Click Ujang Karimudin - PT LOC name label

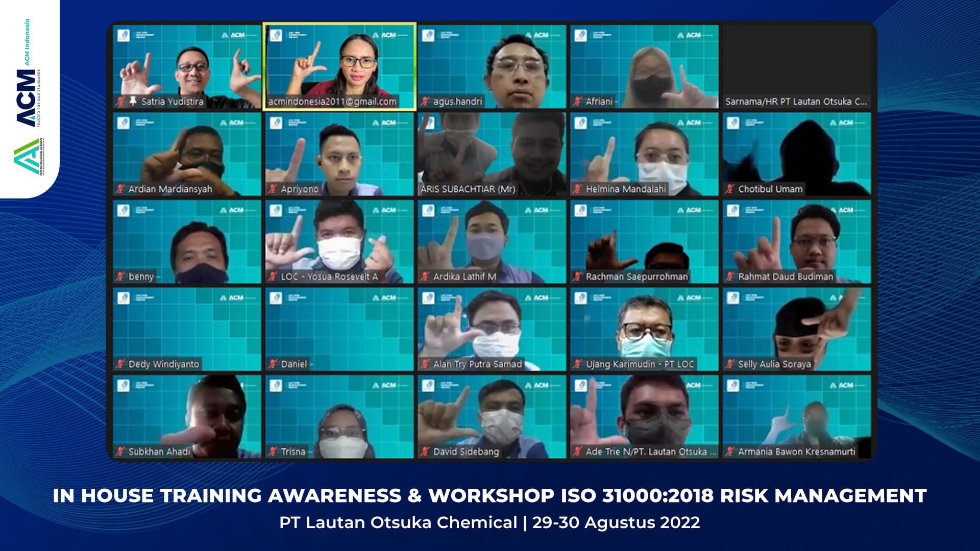point(640,364)
